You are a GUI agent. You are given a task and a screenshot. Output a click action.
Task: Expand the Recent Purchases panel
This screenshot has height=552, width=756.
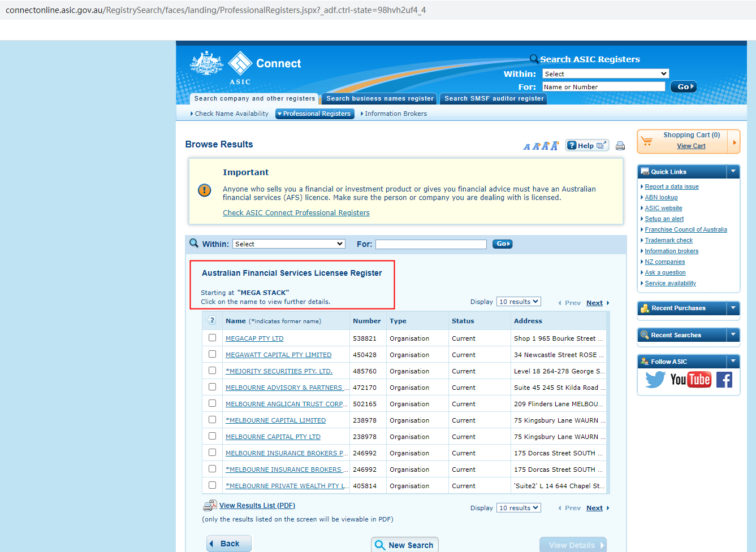733,308
